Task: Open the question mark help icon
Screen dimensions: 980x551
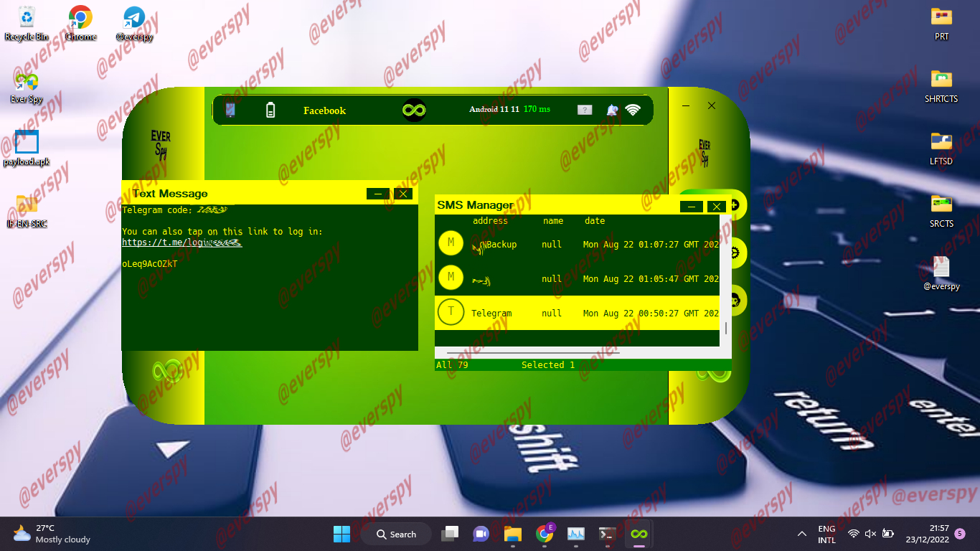Action: 585,110
